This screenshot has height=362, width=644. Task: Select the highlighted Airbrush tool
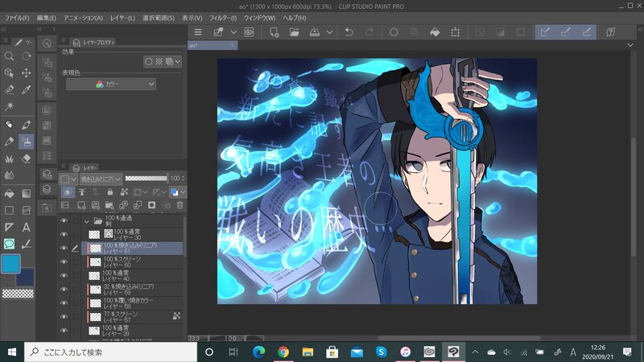(x=27, y=142)
